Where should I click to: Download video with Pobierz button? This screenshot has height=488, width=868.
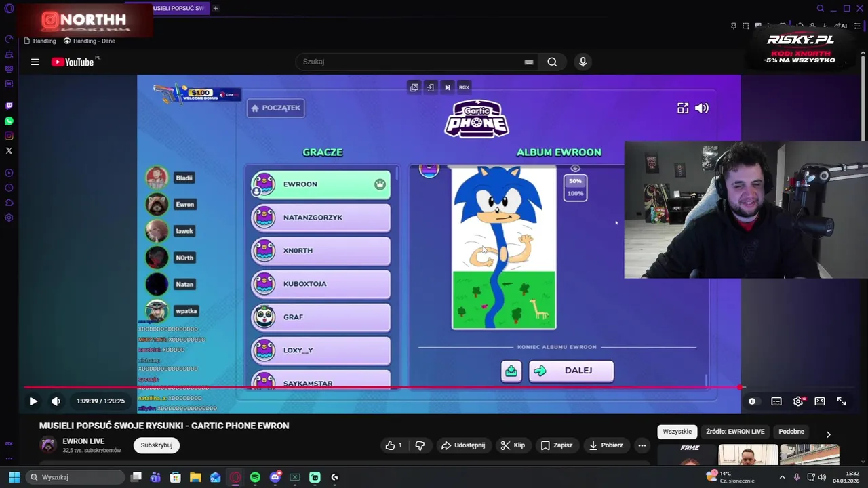click(606, 445)
